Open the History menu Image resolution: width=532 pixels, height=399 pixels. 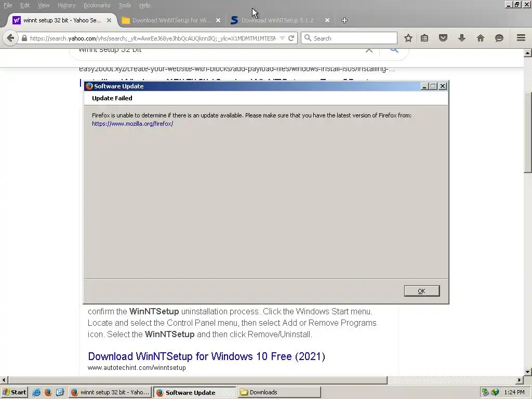[66, 5]
